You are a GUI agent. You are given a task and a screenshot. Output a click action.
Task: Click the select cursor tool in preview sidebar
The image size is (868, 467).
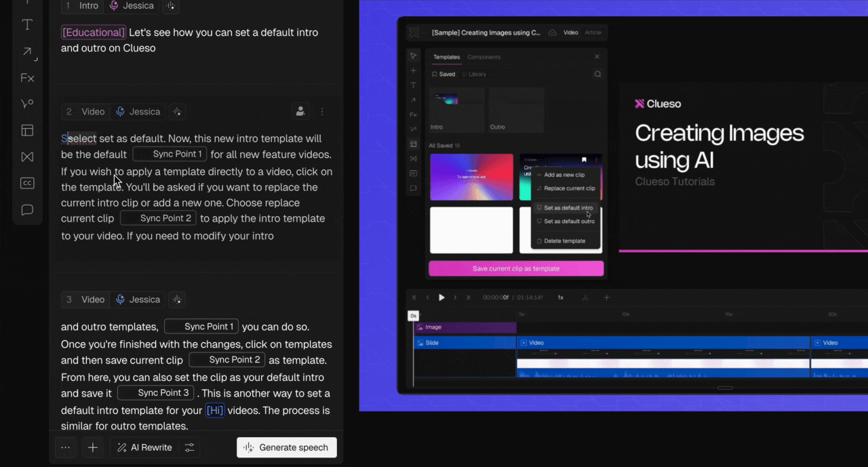click(x=413, y=56)
